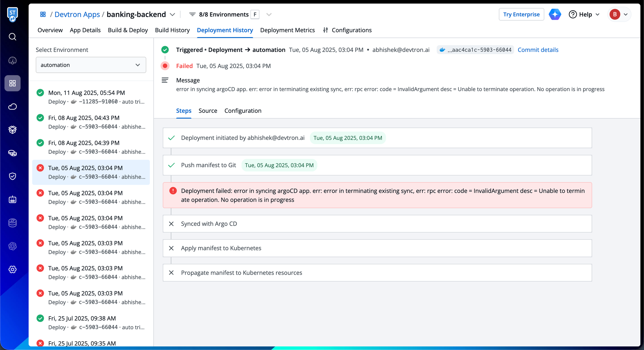Screen dimensions: 644x350
Task: Click the environments filter icon
Action: [x=192, y=15]
